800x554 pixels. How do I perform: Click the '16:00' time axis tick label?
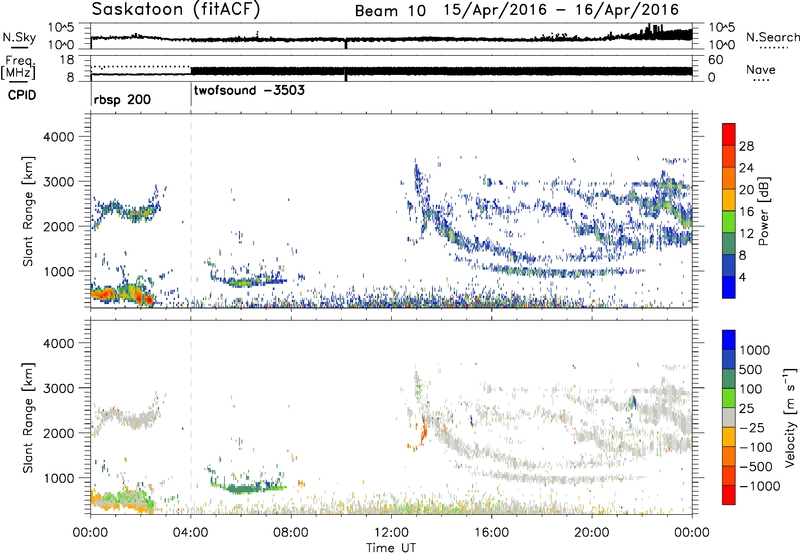click(491, 533)
